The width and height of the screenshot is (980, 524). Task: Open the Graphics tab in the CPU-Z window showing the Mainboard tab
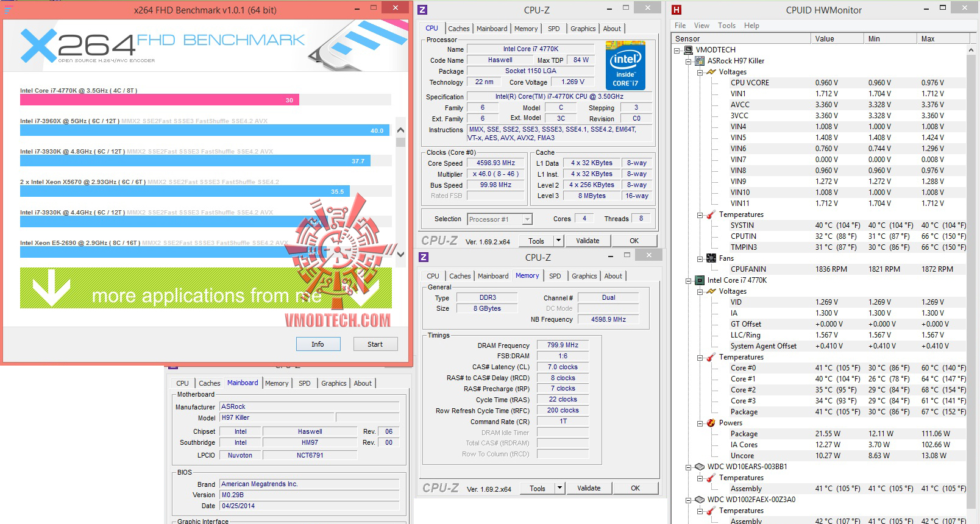334,383
